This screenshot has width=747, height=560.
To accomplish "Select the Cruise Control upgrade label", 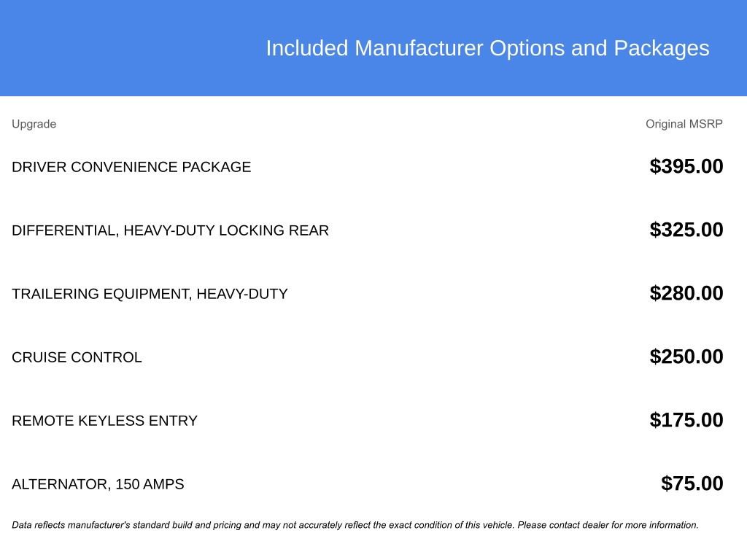I will tap(77, 357).
